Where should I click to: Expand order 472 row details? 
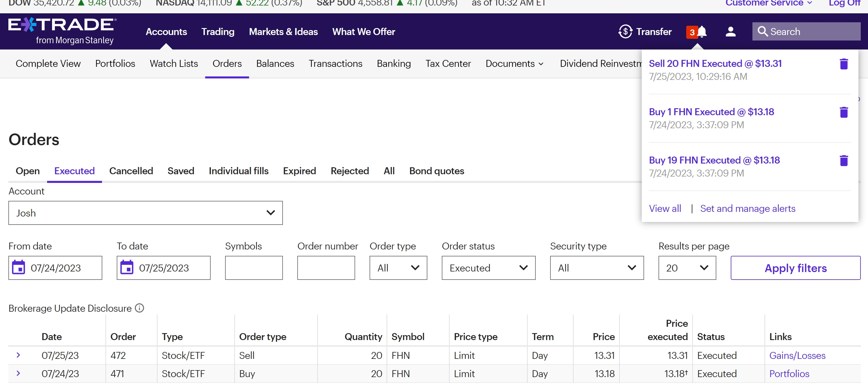[18, 355]
